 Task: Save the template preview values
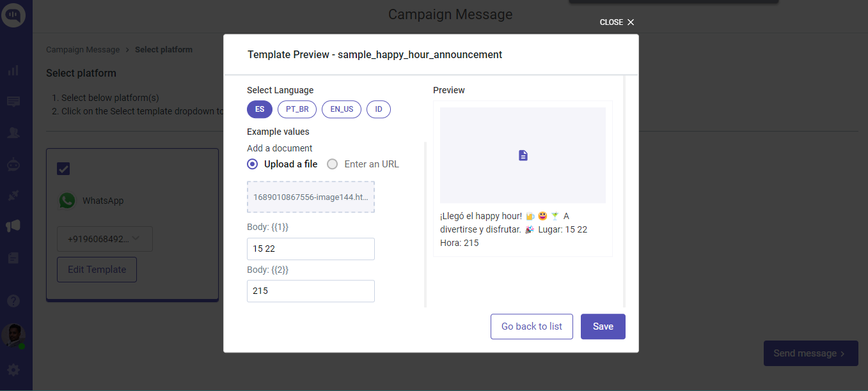pos(603,326)
